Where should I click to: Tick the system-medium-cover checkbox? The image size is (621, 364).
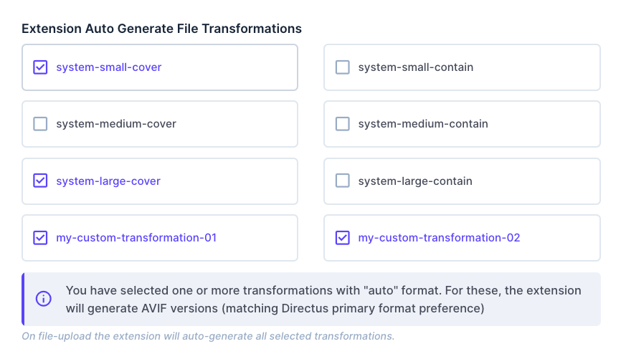pos(41,124)
